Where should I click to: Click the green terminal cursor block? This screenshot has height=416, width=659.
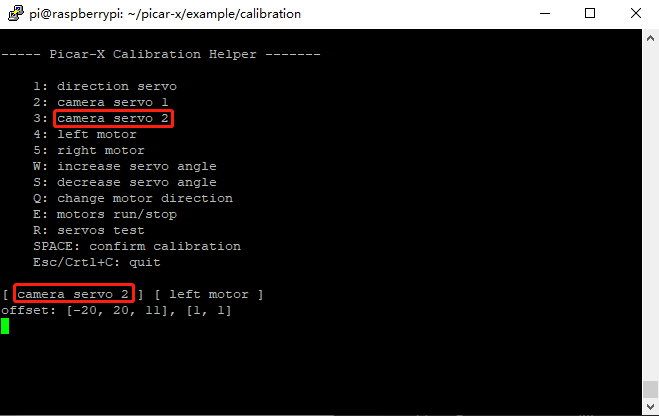pos(5,326)
